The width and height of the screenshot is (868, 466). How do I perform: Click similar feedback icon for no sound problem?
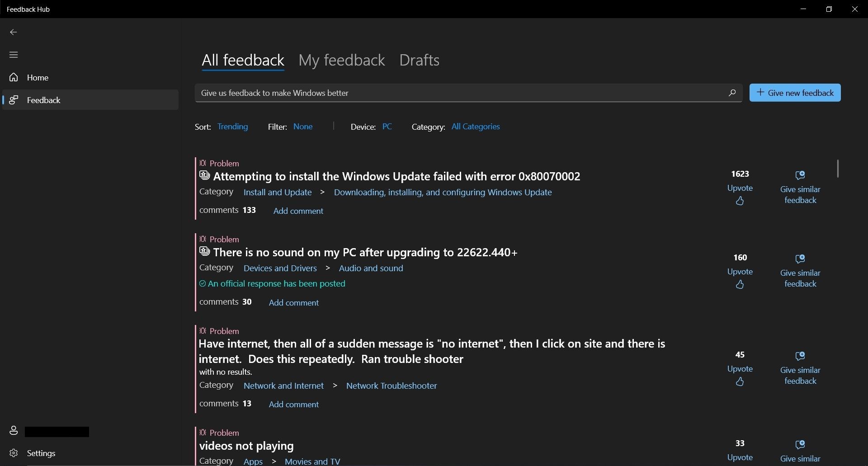tap(800, 259)
